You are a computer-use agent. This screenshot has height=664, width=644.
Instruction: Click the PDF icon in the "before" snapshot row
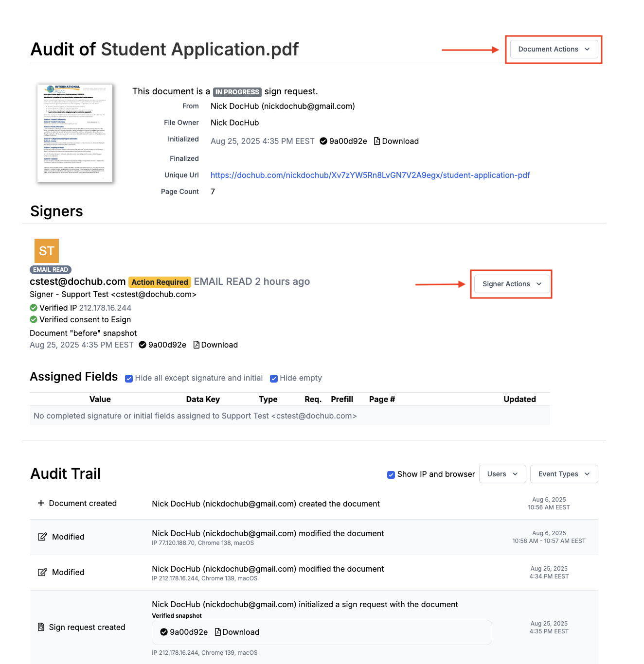[x=197, y=345]
